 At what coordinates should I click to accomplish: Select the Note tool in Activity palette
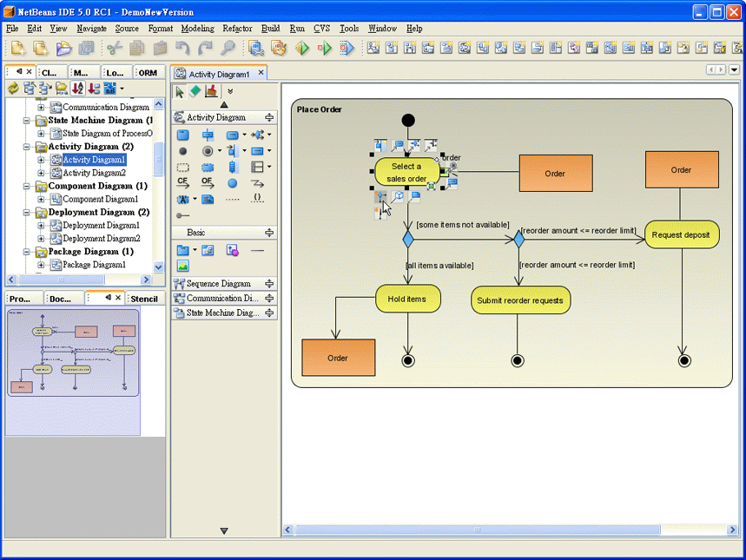[x=208, y=200]
